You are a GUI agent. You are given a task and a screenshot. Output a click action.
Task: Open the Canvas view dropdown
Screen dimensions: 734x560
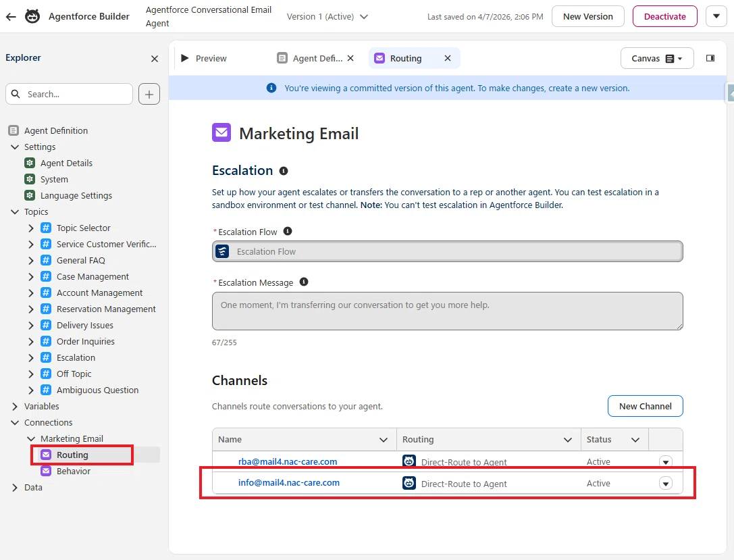[x=657, y=58]
